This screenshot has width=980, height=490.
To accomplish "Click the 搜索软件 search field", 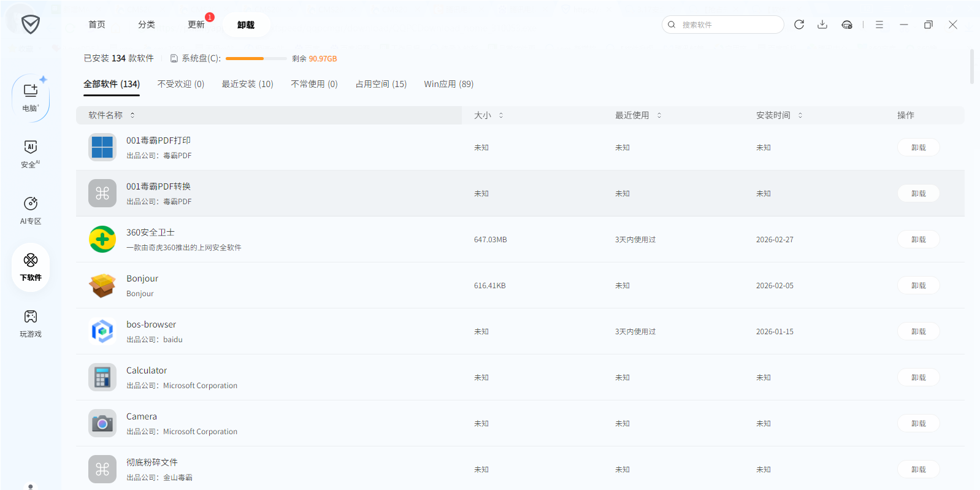I will click(x=727, y=25).
